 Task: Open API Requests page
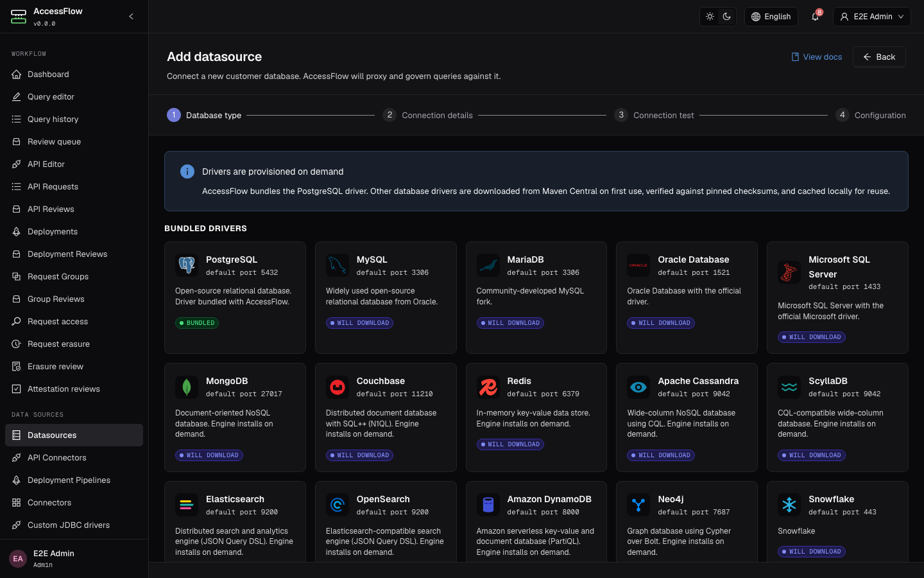74,187
